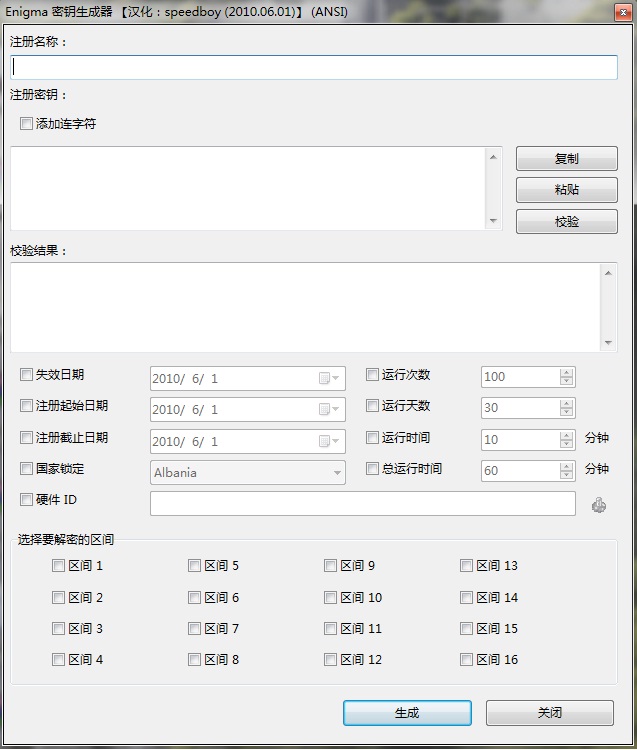This screenshot has width=637, height=750.
Task: Click the 运行天数 value field showing 30
Action: coord(520,408)
